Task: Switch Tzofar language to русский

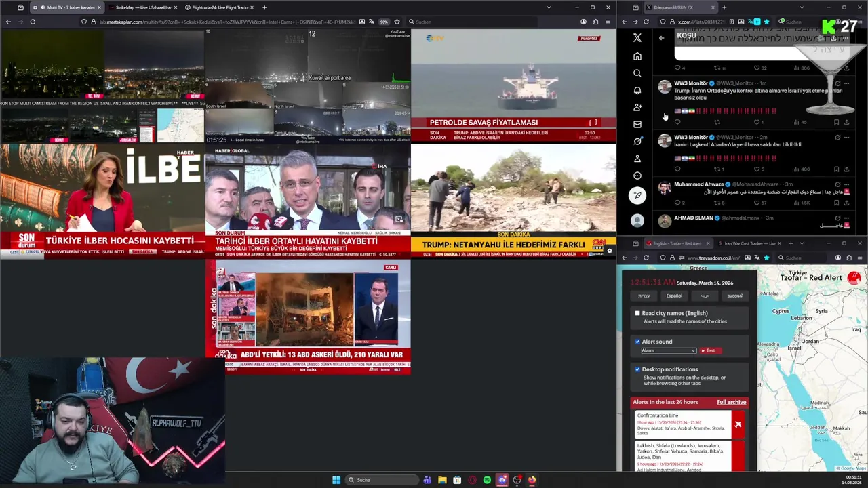Action: coord(735,296)
